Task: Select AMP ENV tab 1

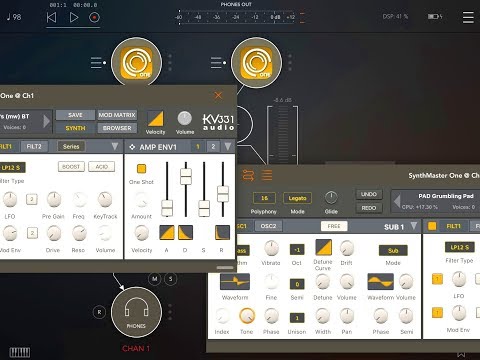Action: point(198,147)
